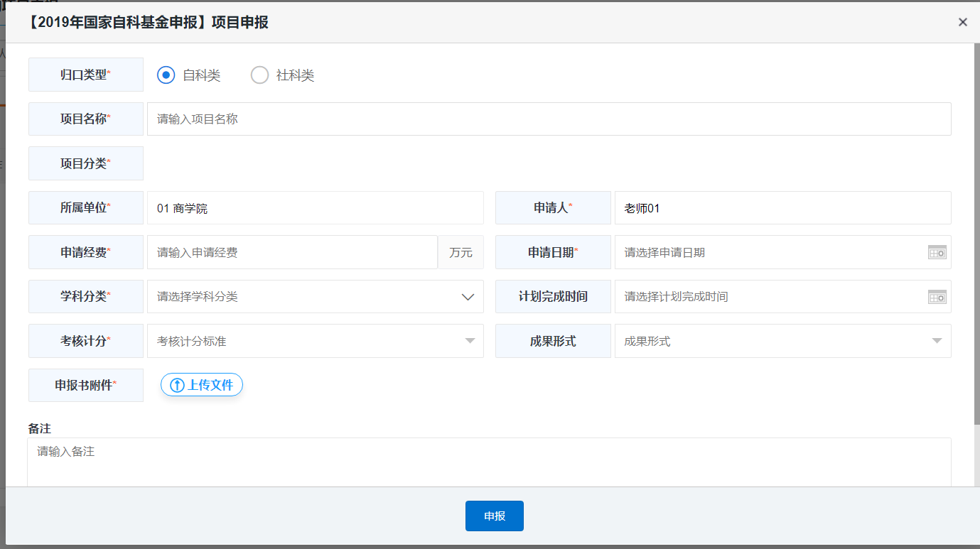Viewport: 980px width, 549px height.
Task: Click the 万元 unit label
Action: [461, 252]
